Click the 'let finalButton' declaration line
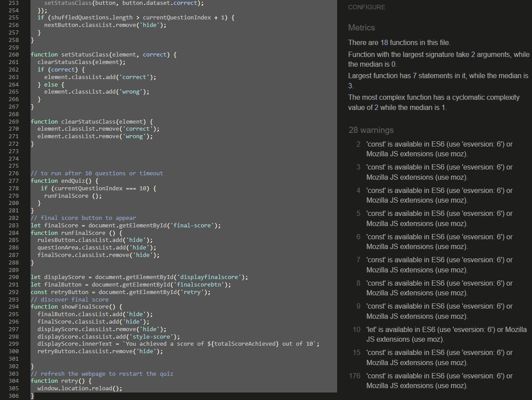532x400 pixels. tap(131, 284)
